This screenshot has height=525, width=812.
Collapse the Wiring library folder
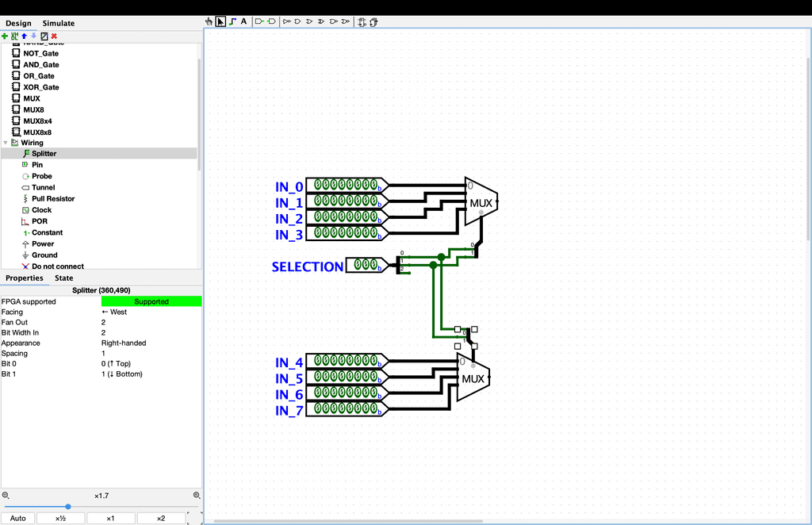click(6, 143)
